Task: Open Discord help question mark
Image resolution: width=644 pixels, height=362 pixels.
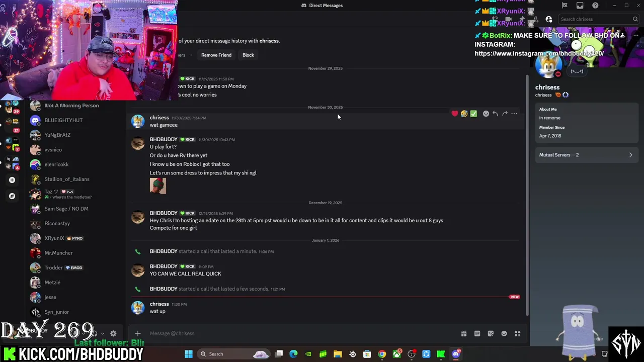Action: pos(595,6)
